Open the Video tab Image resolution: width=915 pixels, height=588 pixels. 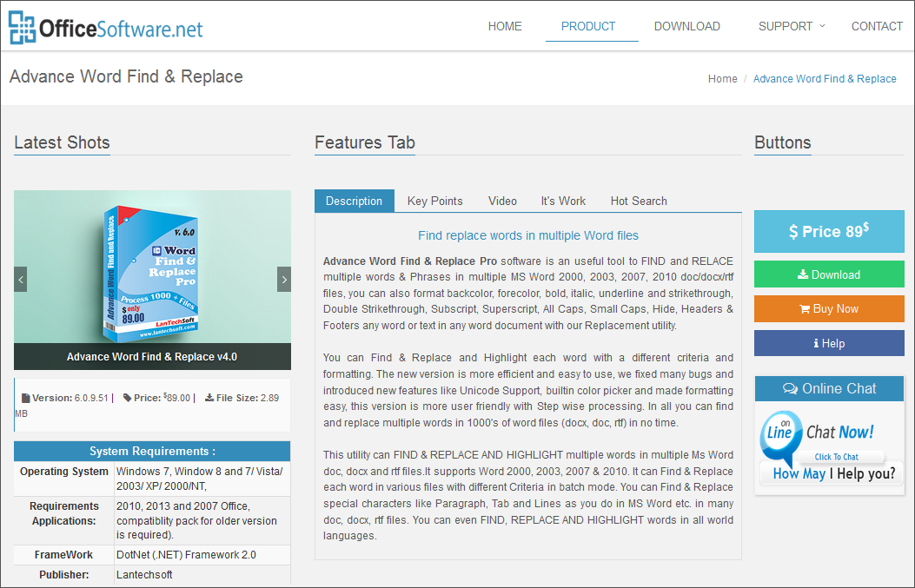[502, 201]
